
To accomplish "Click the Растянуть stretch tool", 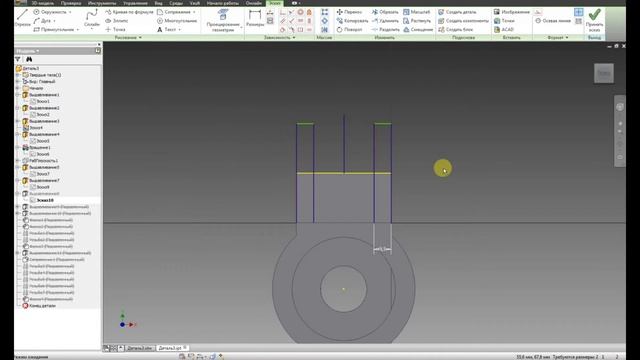I will (416, 20).
